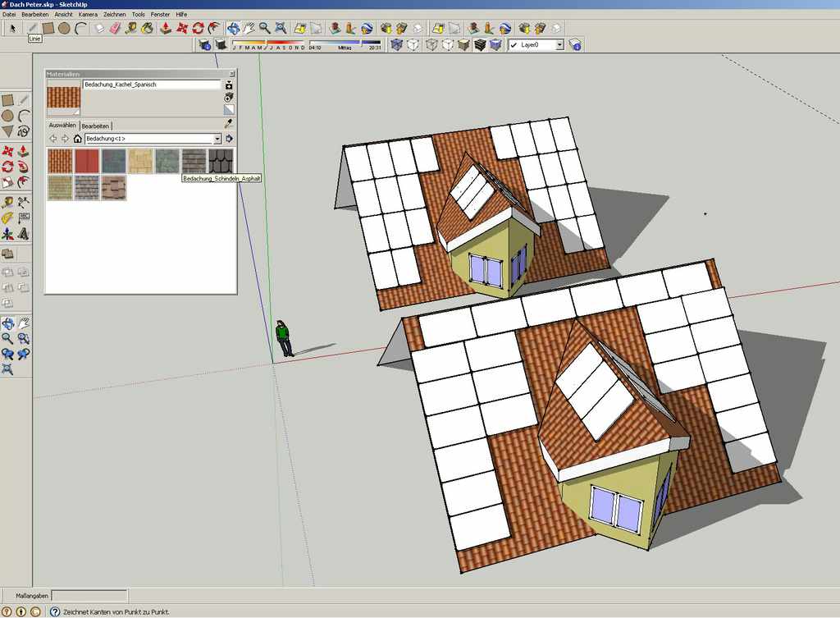Image resolution: width=840 pixels, height=618 pixels.
Task: Click the home 'In Model' button in Materialien
Action: (78, 139)
